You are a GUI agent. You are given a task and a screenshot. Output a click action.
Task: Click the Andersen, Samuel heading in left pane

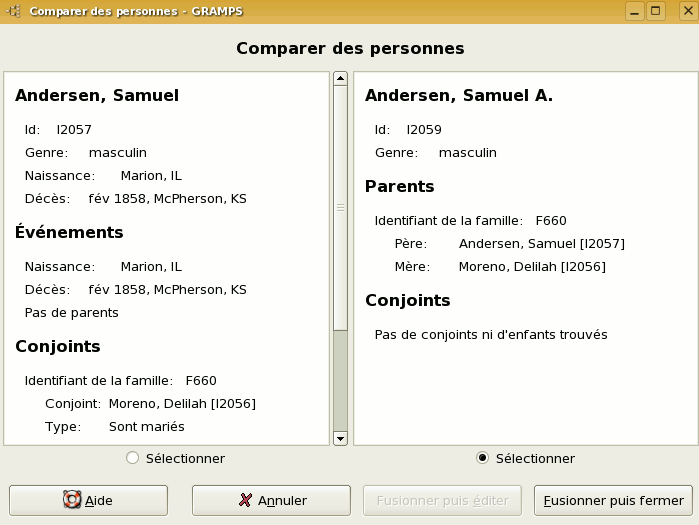(97, 96)
